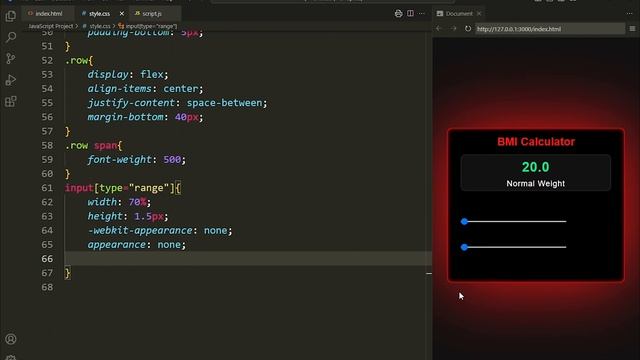Open the Search view in activity bar
Screen dimensions: 640x360
pos(11,38)
